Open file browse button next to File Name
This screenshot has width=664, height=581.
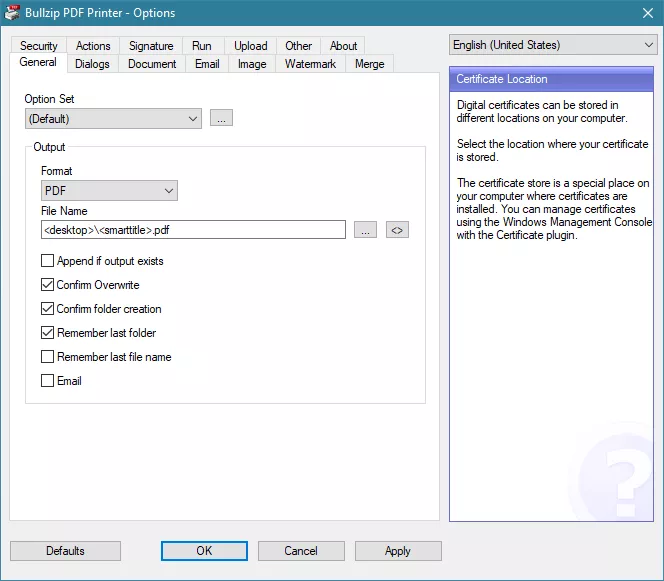tap(365, 230)
